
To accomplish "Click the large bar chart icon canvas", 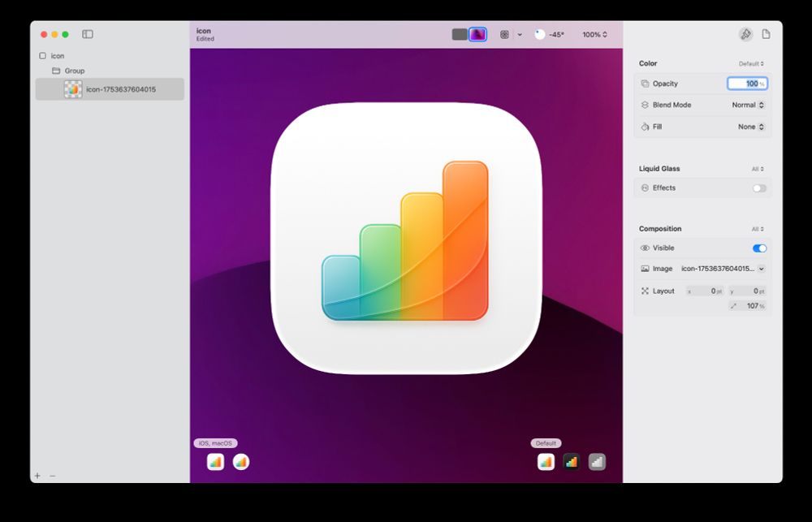I will point(406,238).
